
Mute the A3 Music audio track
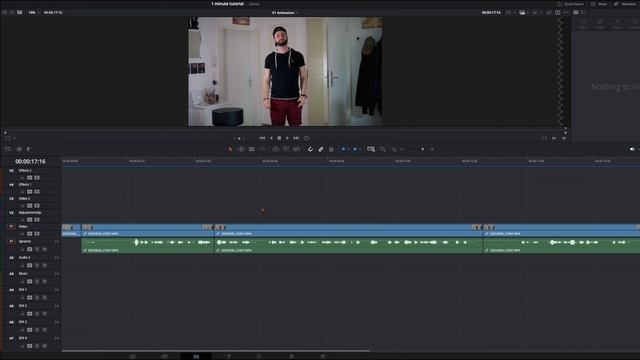click(44, 281)
